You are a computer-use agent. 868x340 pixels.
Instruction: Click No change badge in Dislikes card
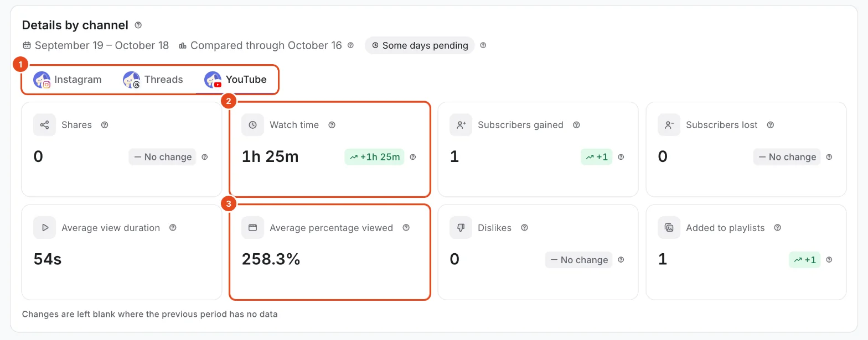coord(578,260)
